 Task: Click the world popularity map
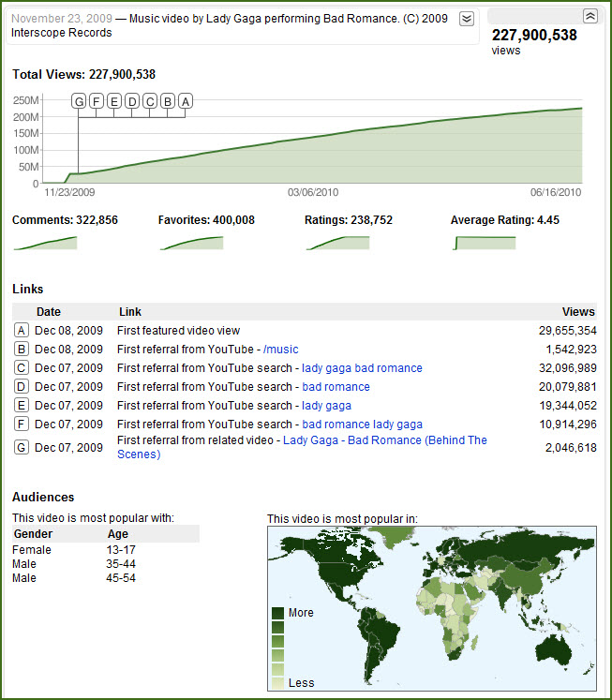[x=432, y=608]
